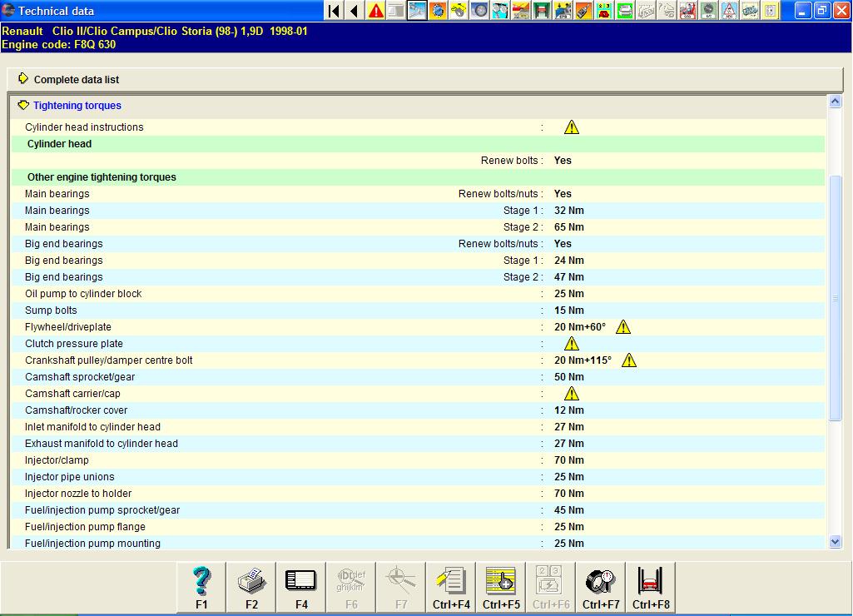This screenshot has width=853, height=616.
Task: Open the A/C air conditioning toolbar icon
Action: tap(707, 10)
